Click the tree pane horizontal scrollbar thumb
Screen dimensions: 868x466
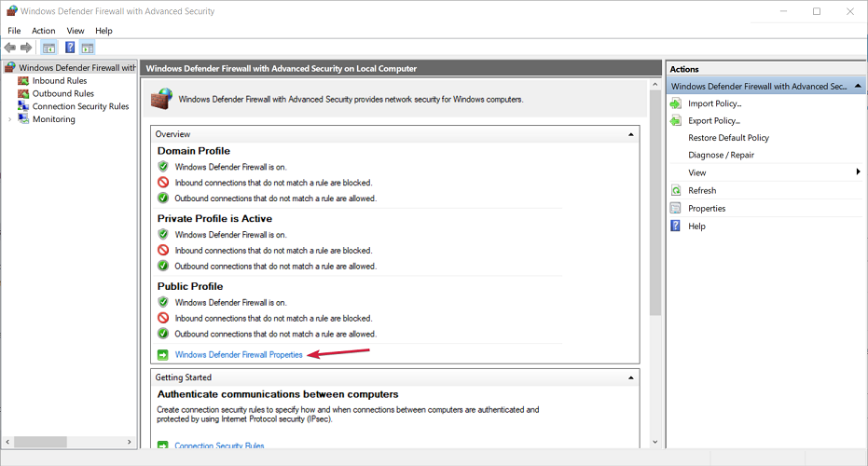point(40,442)
